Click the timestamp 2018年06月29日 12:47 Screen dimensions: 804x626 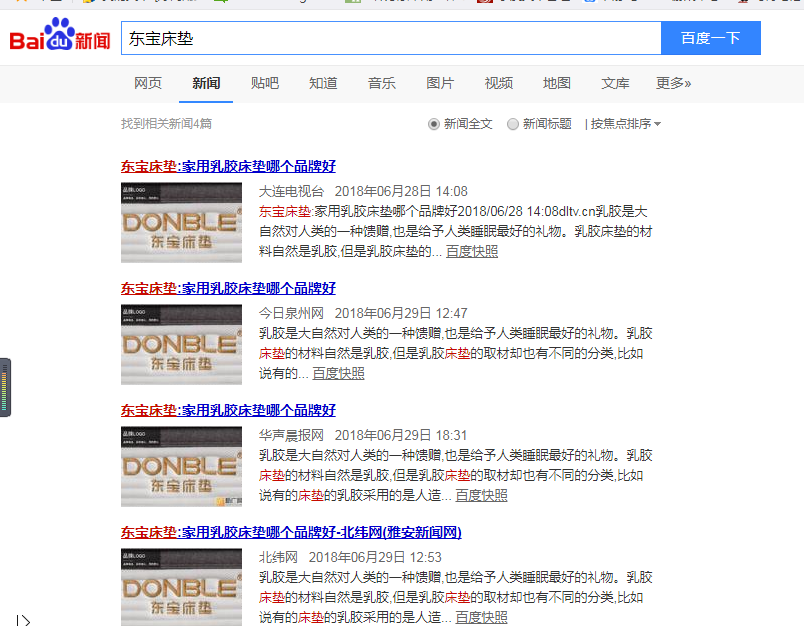(401, 314)
